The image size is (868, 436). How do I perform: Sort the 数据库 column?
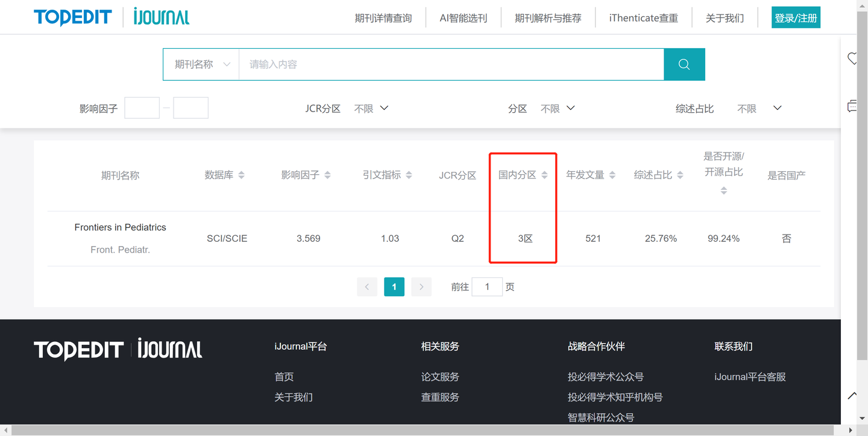[x=241, y=174]
